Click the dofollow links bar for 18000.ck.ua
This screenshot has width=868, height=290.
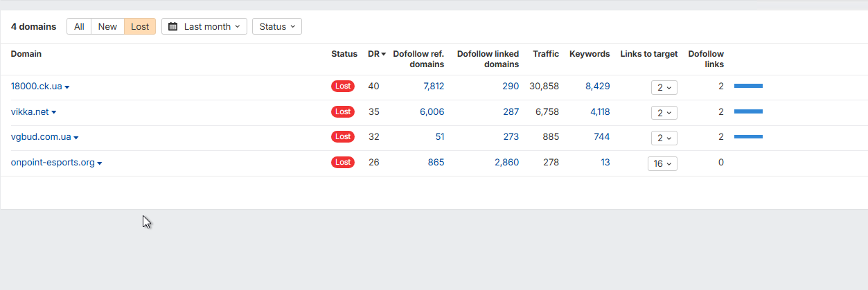(x=748, y=86)
